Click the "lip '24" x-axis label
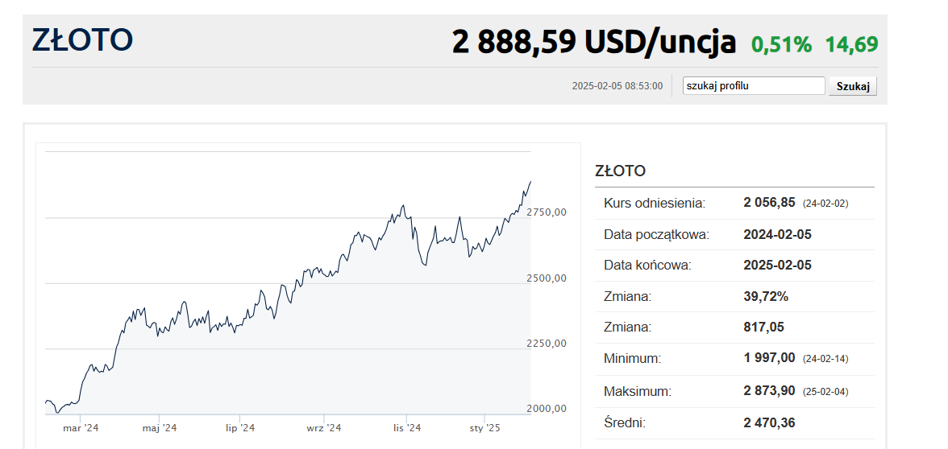Image resolution: width=948 pixels, height=449 pixels. pyautogui.click(x=240, y=427)
